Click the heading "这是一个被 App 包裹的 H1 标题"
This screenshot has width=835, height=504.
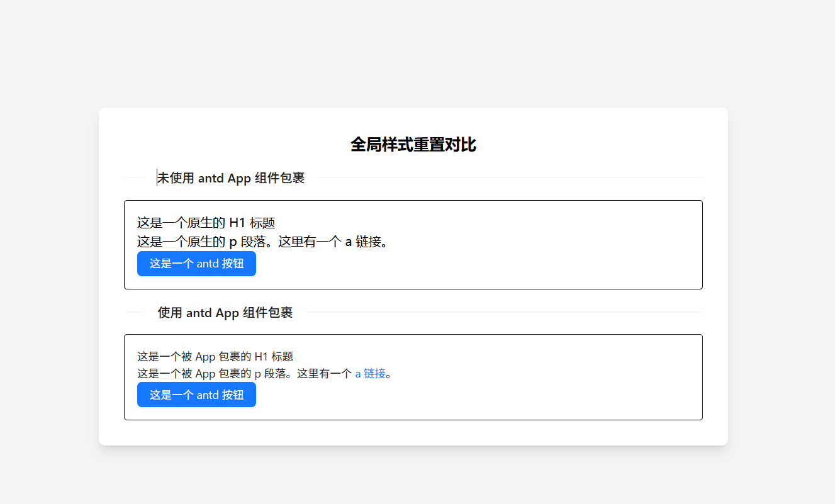(x=215, y=357)
